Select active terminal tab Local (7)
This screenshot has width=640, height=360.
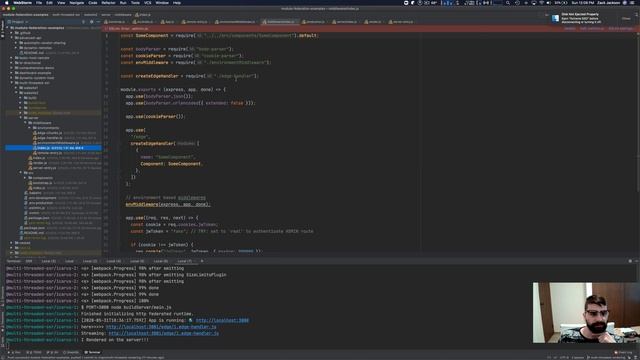(184, 261)
